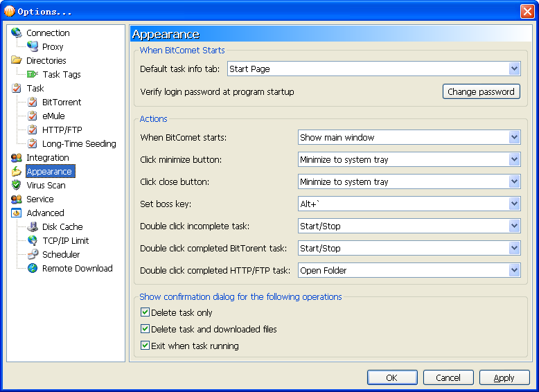This screenshot has width=539, height=392.
Task: Toggle Delete task and downloaded files checkbox
Action: click(145, 329)
